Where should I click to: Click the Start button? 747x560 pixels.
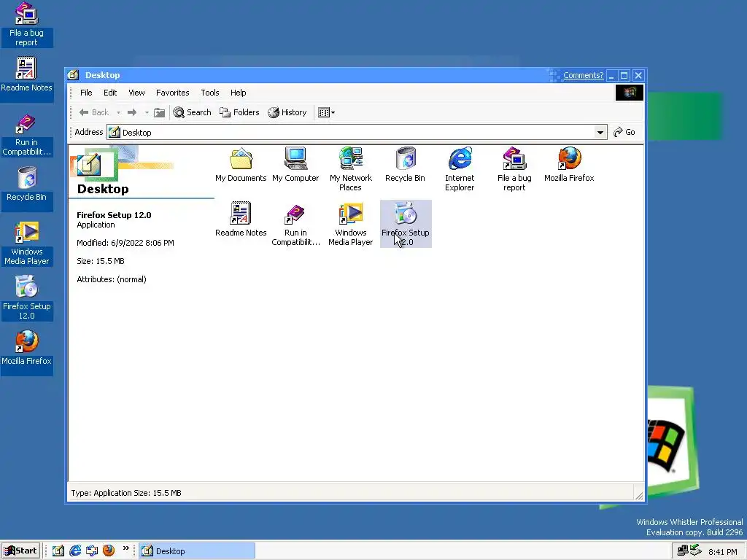pyautogui.click(x=20, y=551)
